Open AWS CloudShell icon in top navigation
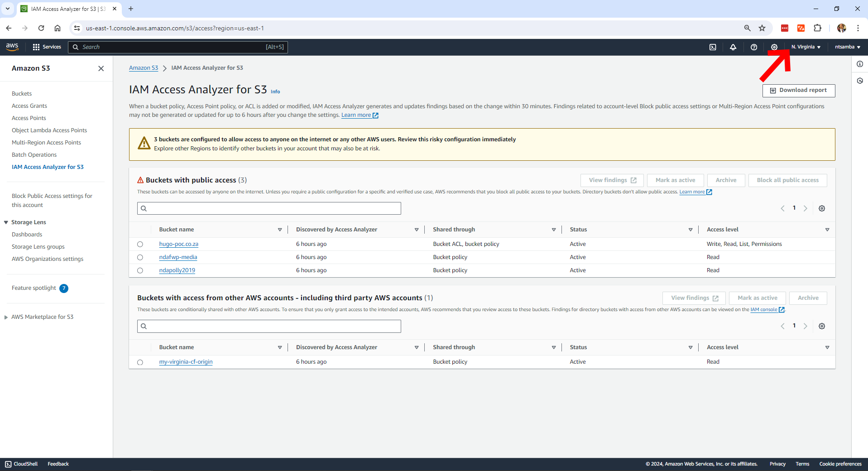The height and width of the screenshot is (471, 868). (713, 47)
